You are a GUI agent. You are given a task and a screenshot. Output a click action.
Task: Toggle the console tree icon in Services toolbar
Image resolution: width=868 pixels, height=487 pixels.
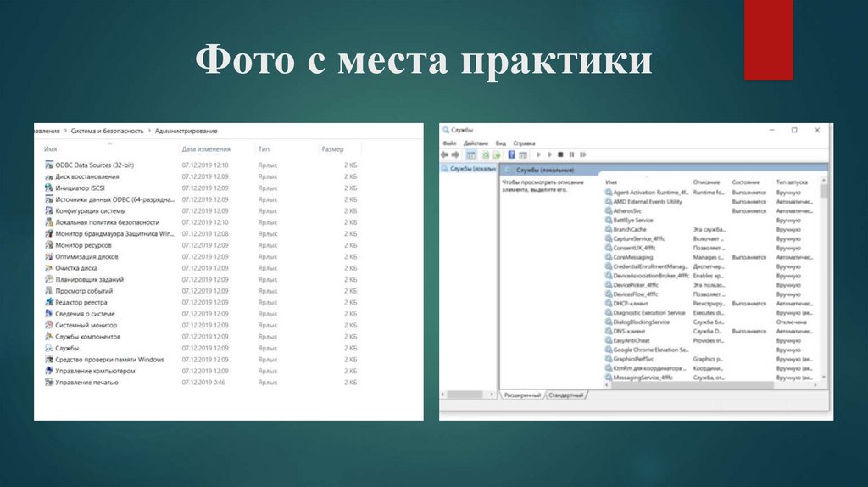[x=471, y=154]
